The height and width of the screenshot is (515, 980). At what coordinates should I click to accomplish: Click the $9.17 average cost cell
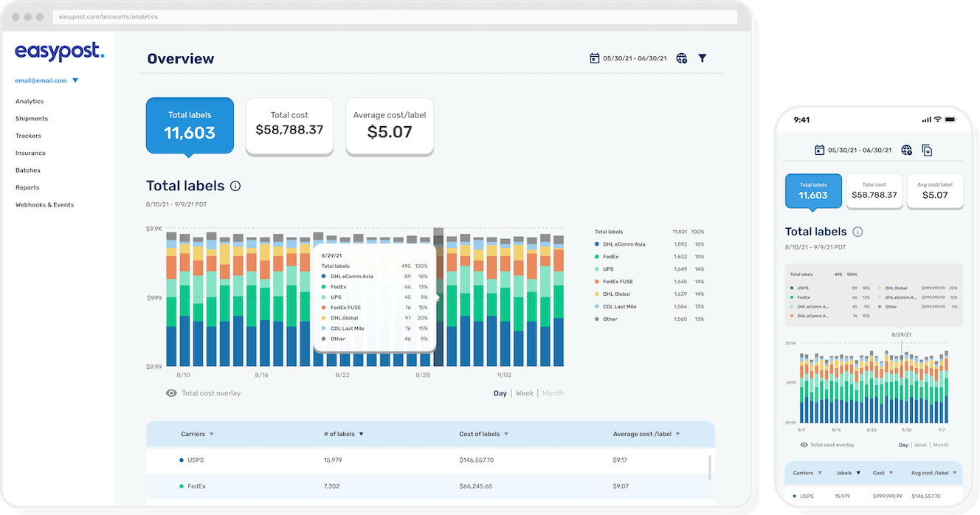620,460
